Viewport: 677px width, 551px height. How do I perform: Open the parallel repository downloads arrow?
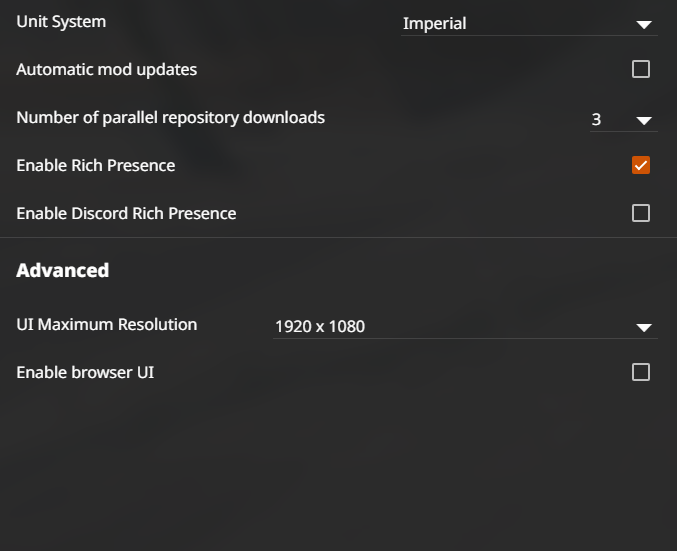pos(644,120)
